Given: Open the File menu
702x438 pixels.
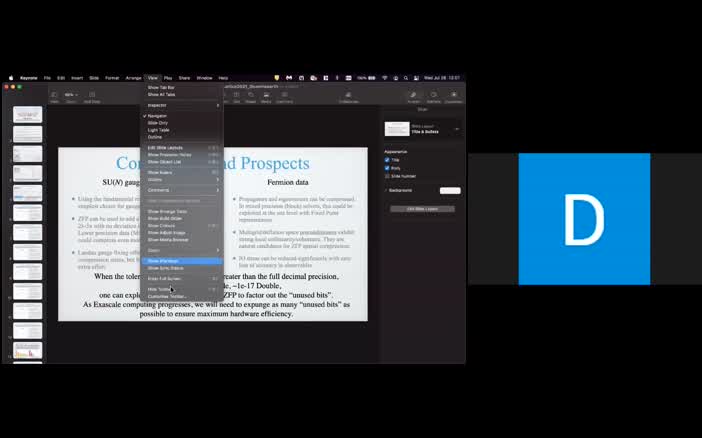Looking at the screenshot, I should coord(47,78).
